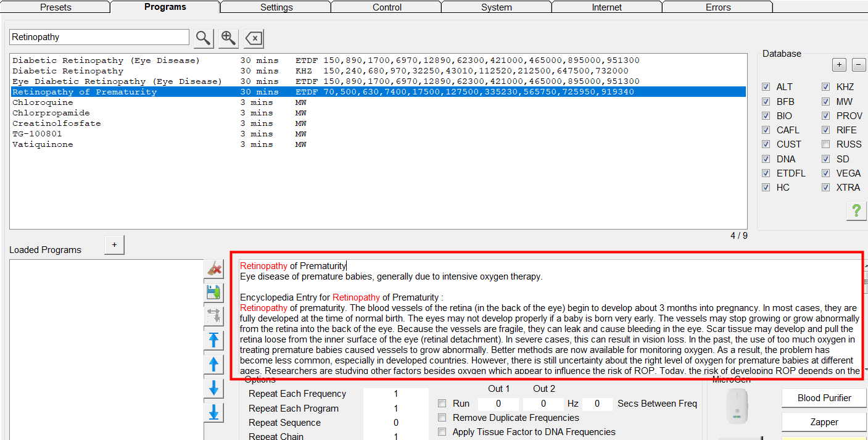Toggle the ALT database checkbox
The image size is (868, 440).
(x=766, y=87)
